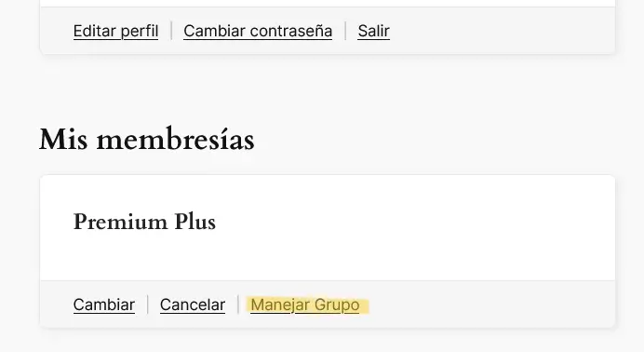Viewport: 644px width, 352px height.
Task: Click divider between Cambiar and Cancelar
Action: pos(147,305)
